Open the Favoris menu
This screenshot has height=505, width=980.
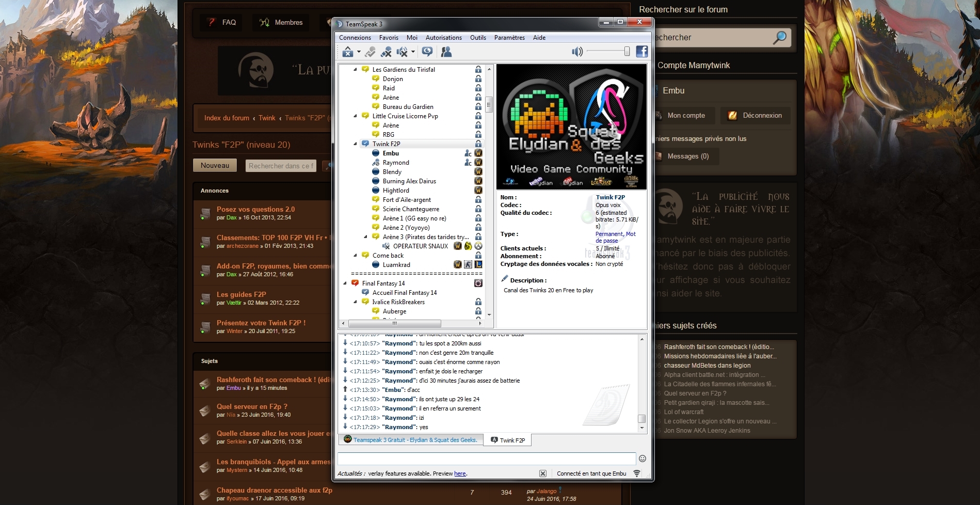tap(389, 38)
